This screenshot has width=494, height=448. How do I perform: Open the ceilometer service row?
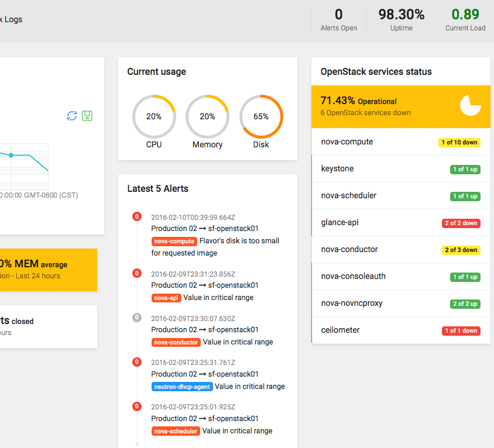(401, 330)
